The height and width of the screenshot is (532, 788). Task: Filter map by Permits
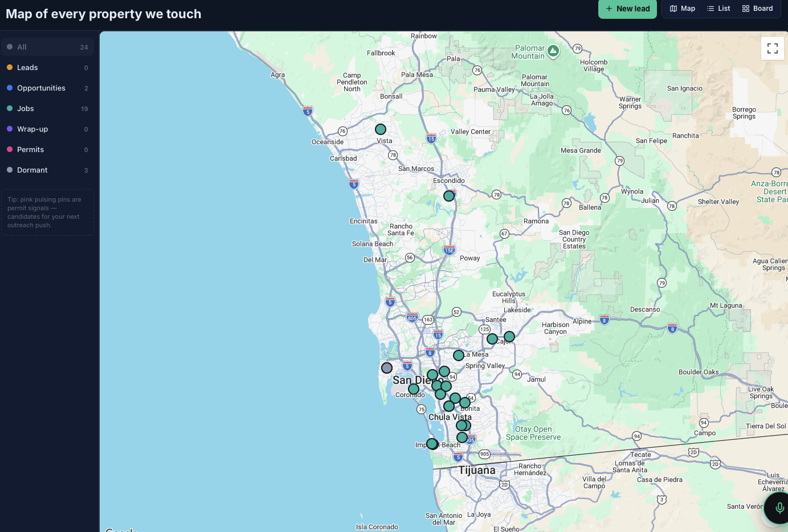(x=47, y=150)
